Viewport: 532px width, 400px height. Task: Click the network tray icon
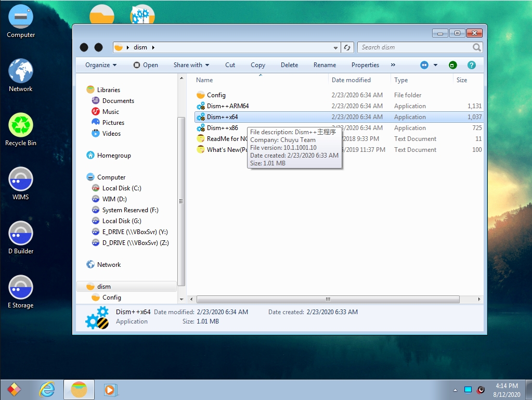click(x=468, y=390)
